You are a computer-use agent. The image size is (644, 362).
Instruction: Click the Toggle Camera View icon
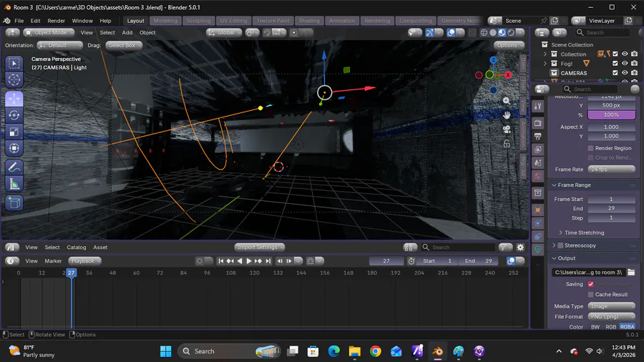[507, 129]
